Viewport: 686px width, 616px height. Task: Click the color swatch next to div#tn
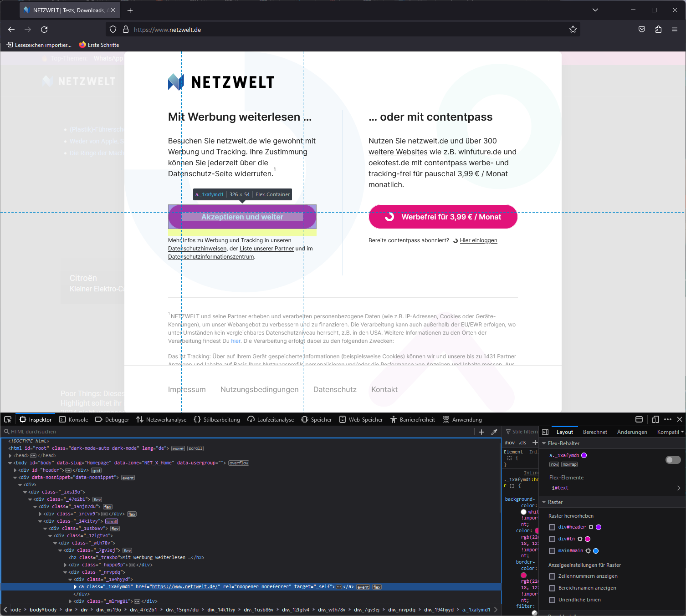point(588,539)
